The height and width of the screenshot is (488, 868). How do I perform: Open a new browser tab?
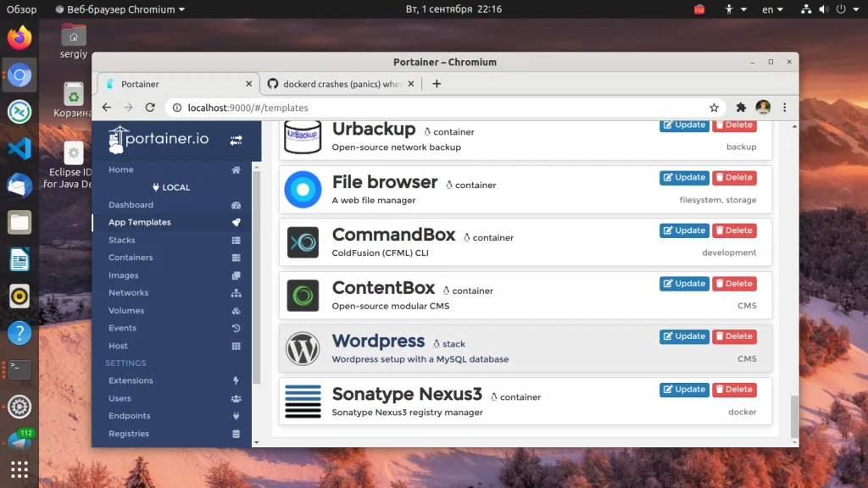[437, 84]
